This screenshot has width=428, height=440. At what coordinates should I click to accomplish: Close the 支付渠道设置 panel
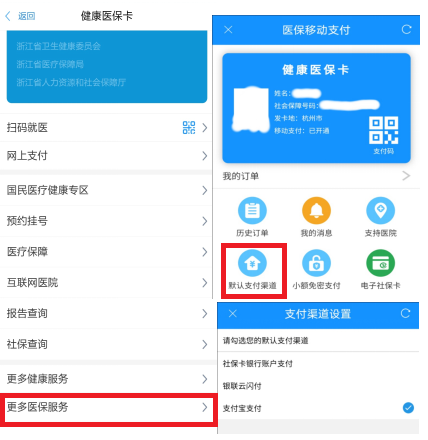click(233, 313)
